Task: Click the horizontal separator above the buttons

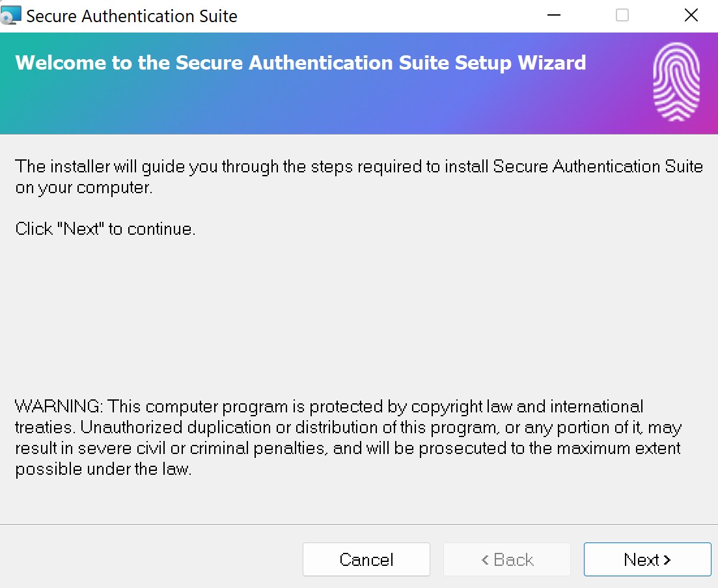Action: point(359,524)
